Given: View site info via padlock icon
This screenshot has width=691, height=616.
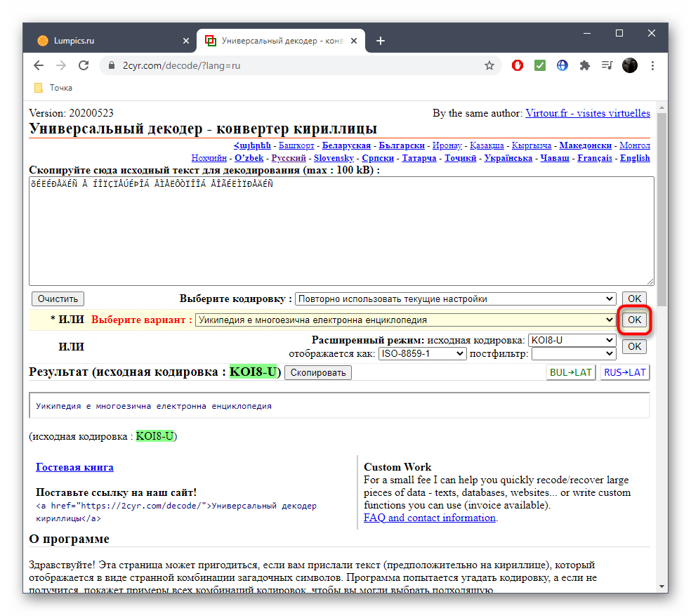Looking at the screenshot, I should coord(112,66).
